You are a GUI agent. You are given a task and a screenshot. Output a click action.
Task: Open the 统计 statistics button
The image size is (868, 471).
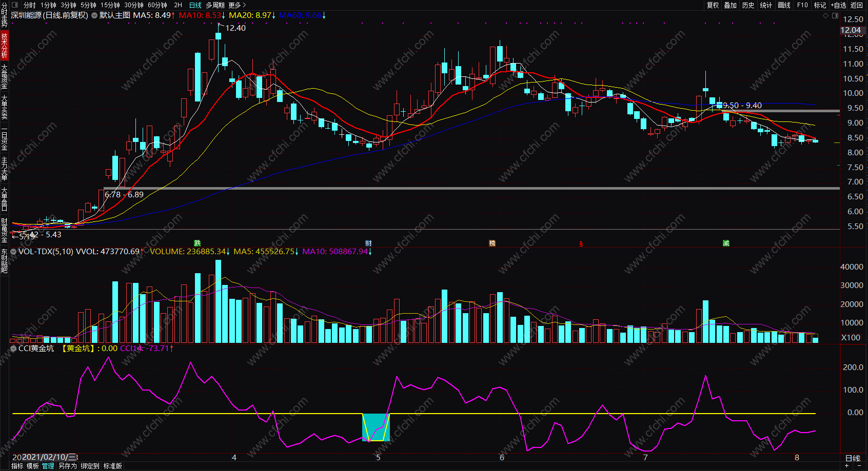click(x=766, y=5)
